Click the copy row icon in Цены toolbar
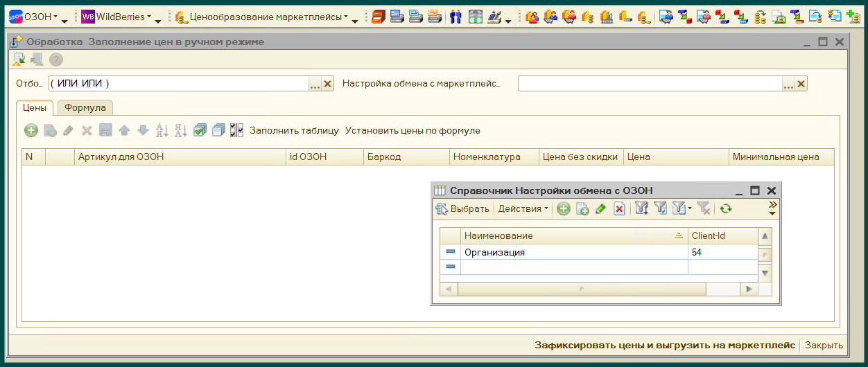The image size is (868, 367). pos(50,130)
